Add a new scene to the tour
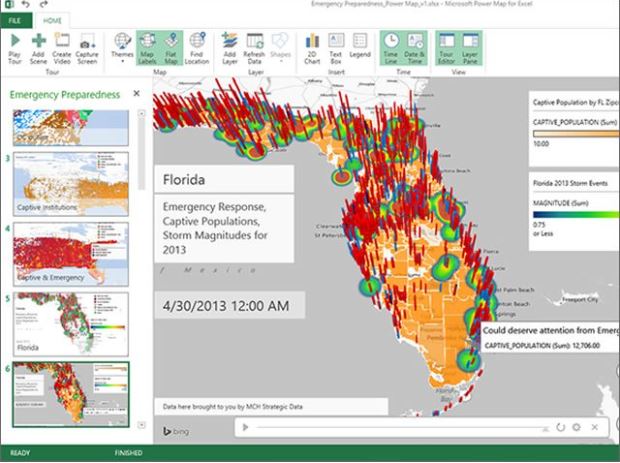 point(38,48)
